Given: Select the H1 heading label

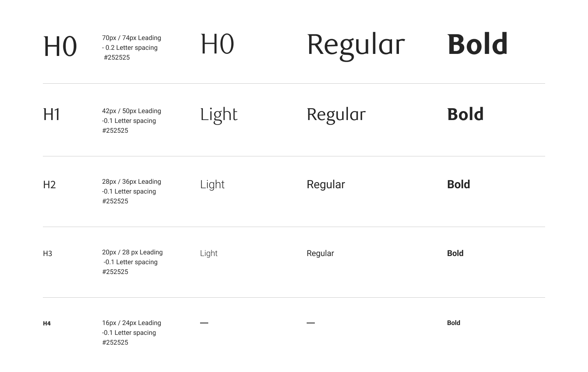Looking at the screenshot, I should click(51, 114).
